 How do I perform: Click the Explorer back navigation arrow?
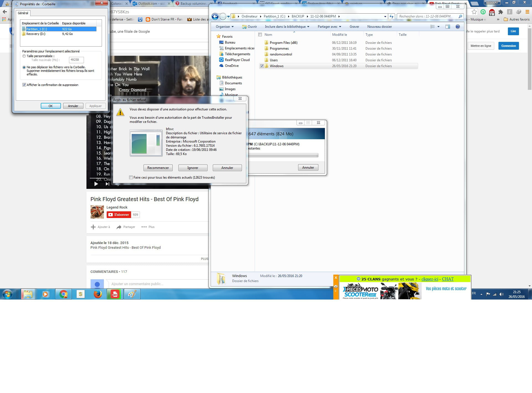click(x=215, y=16)
